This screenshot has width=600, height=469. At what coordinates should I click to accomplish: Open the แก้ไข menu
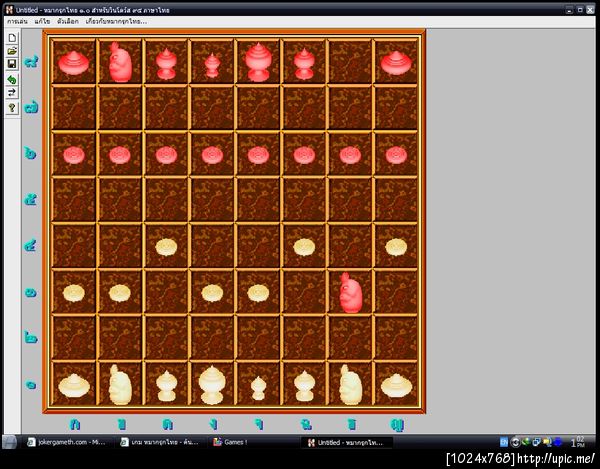[42, 21]
